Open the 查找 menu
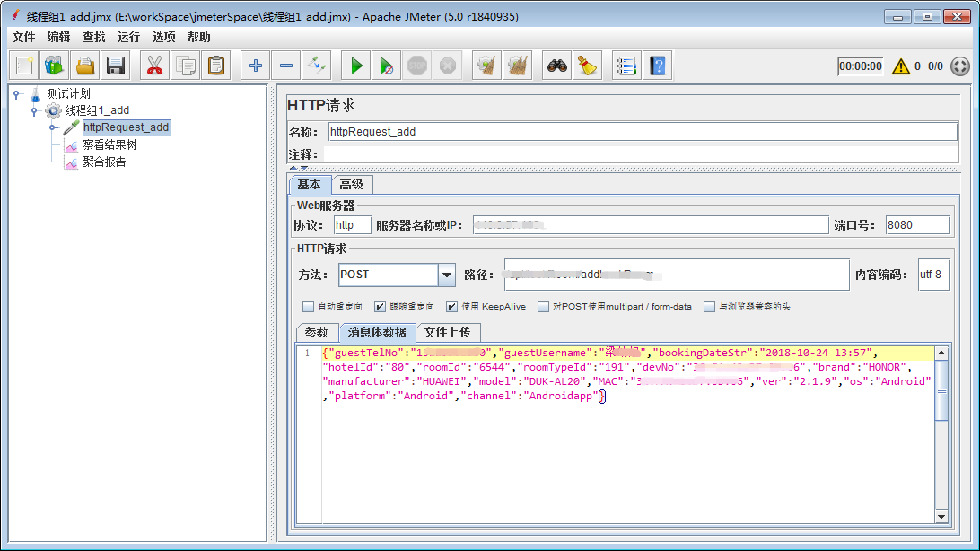The image size is (980, 551). coord(93,37)
